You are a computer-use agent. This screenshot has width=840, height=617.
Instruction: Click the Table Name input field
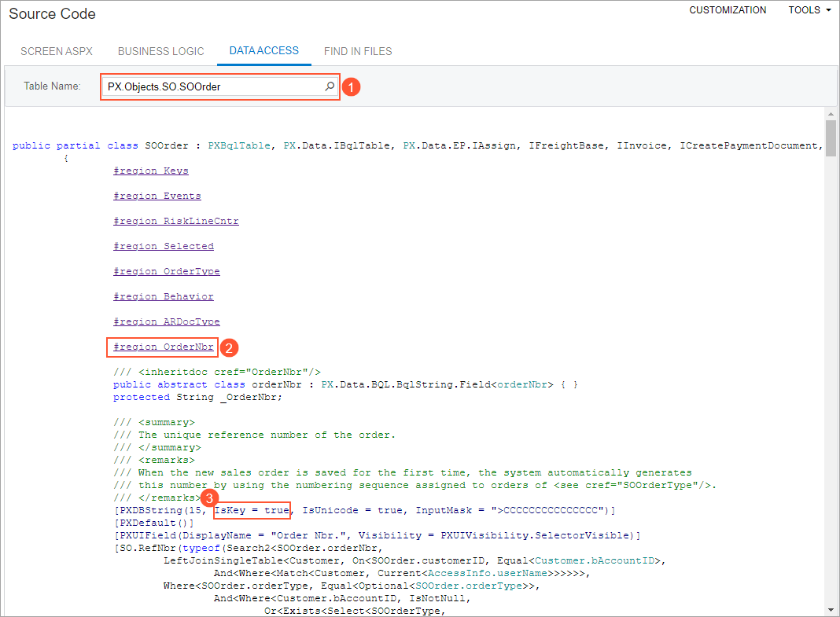click(x=212, y=87)
